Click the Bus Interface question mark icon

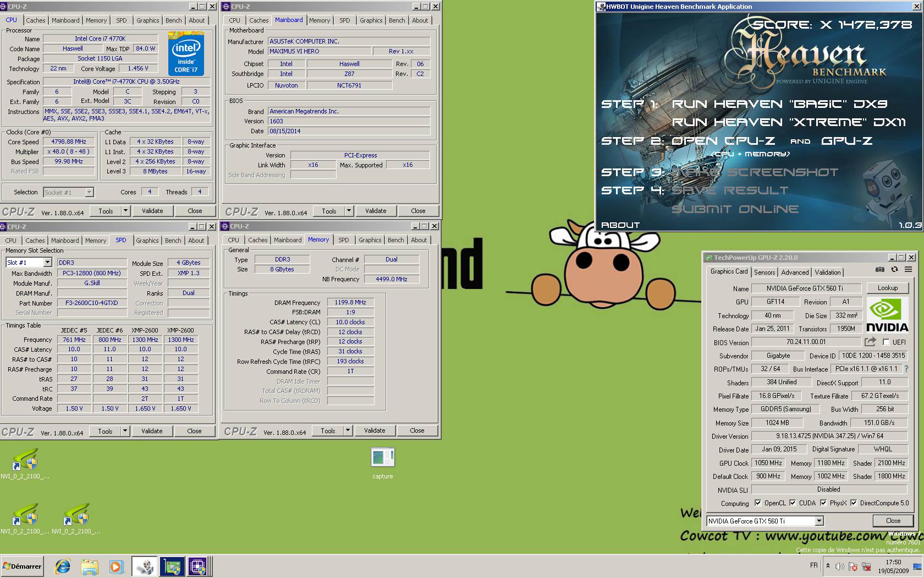tap(906, 369)
